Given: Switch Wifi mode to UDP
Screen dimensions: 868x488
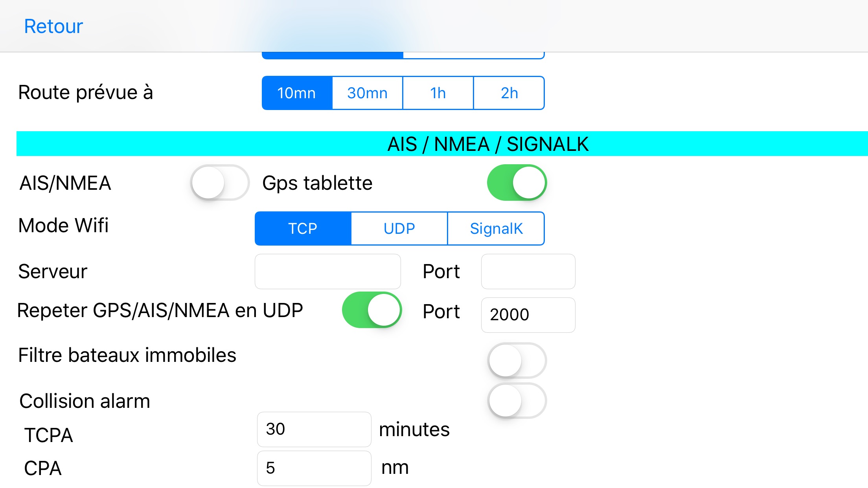Looking at the screenshot, I should (x=399, y=229).
